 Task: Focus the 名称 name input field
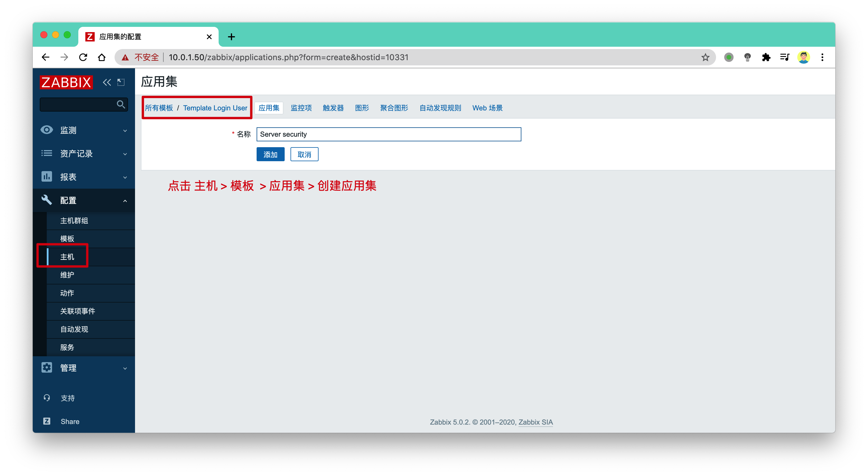(x=388, y=134)
